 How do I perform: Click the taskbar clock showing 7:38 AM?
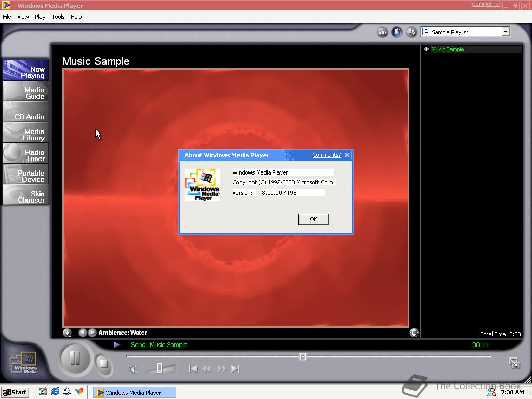[513, 392]
